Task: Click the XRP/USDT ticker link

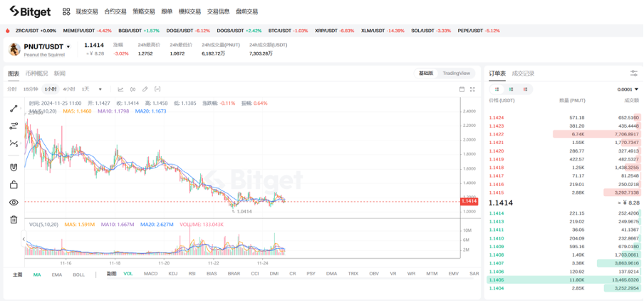Action: 335,31
